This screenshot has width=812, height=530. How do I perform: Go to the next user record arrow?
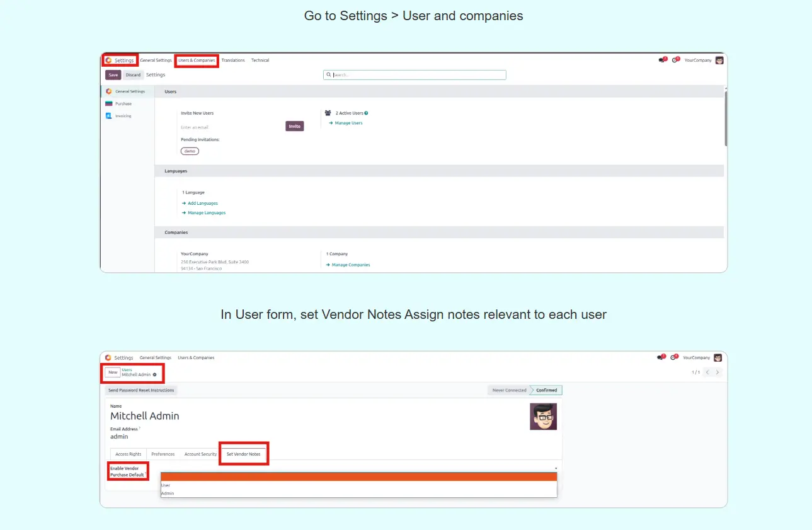(x=718, y=372)
